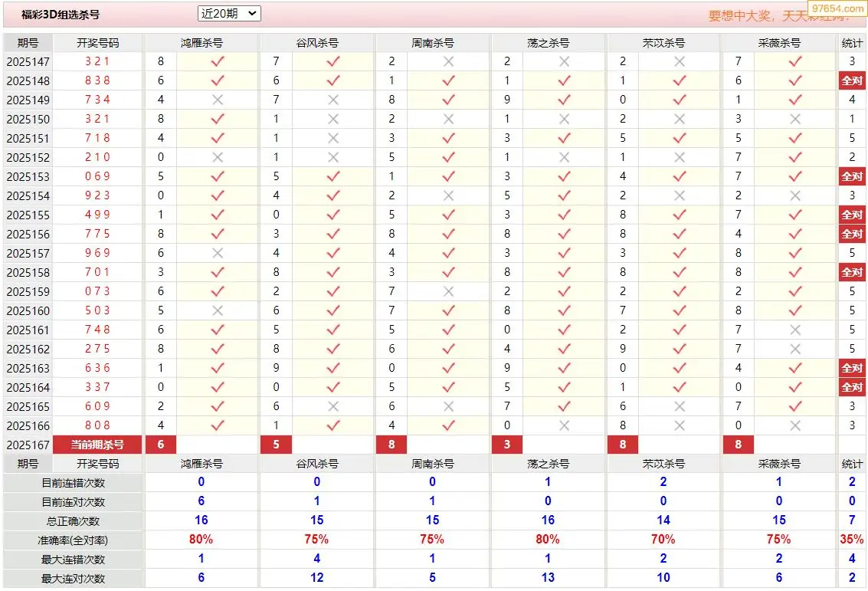Click the period number 2025147
The height and width of the screenshot is (591, 868).
tap(28, 62)
